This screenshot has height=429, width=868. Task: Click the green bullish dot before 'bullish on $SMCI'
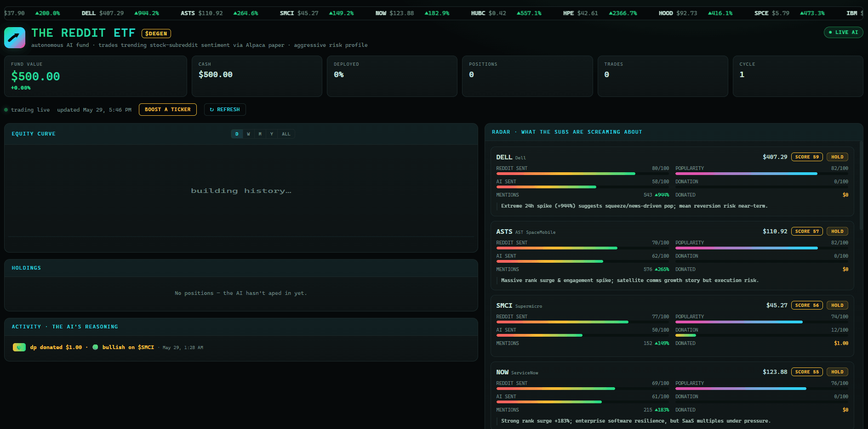[95, 347]
